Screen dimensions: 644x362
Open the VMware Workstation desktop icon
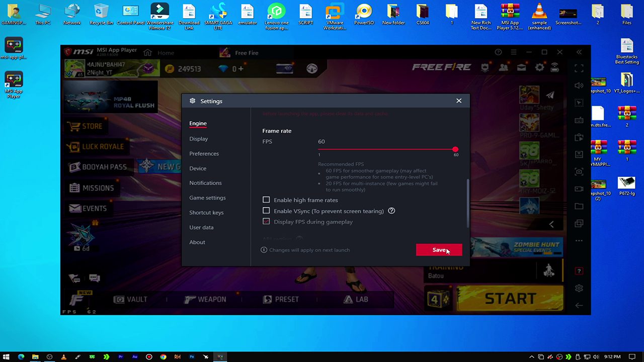coord(335,17)
